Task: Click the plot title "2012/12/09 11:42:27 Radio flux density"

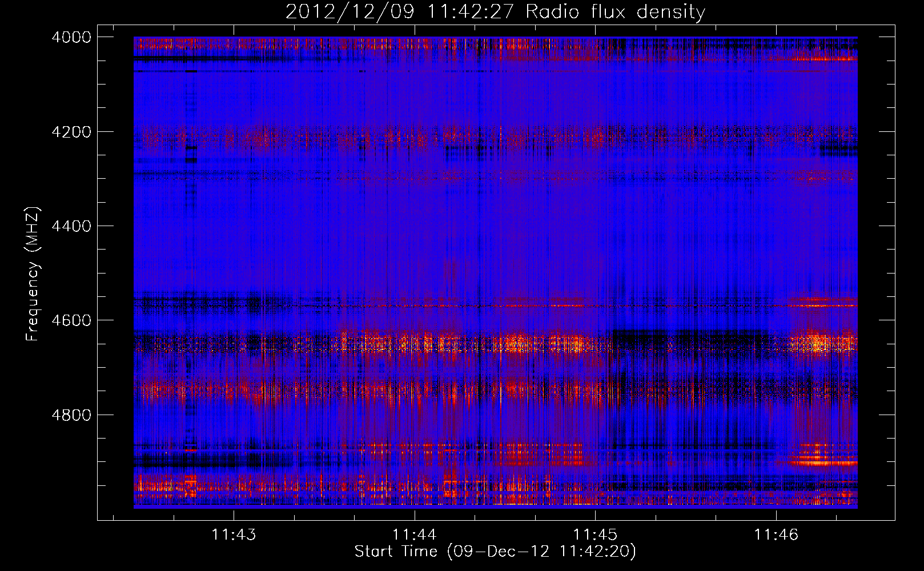Action: coord(496,12)
